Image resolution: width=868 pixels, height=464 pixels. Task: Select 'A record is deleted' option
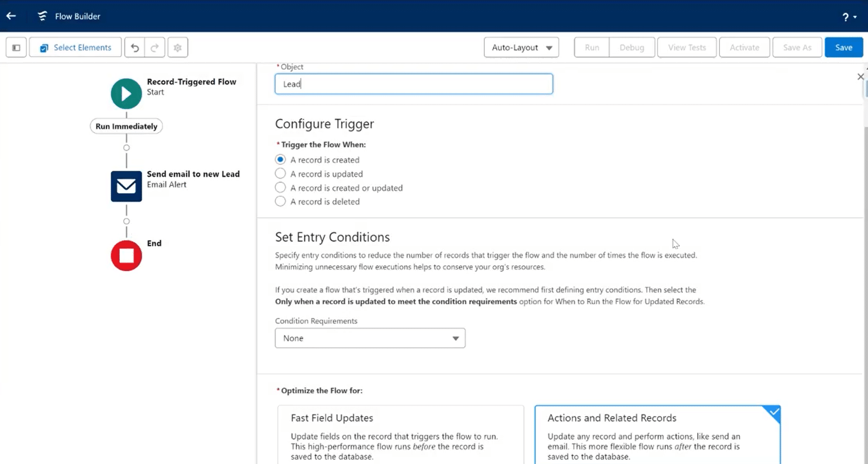click(281, 202)
